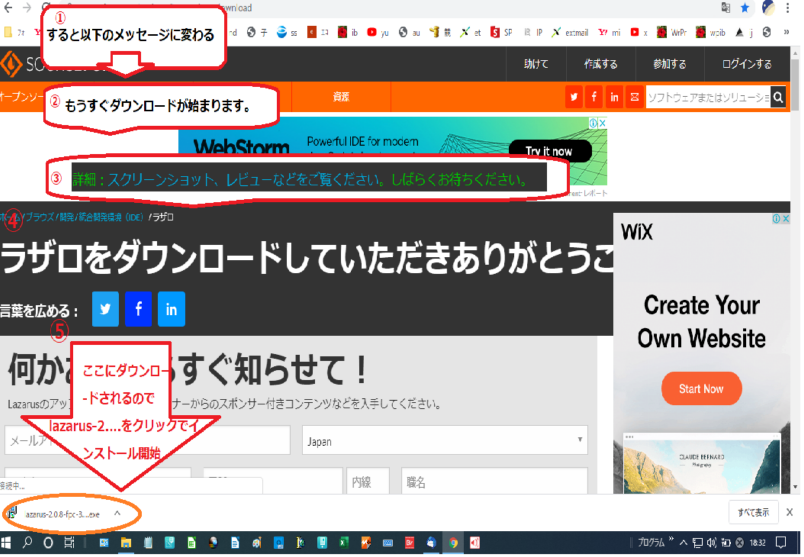Screen dimensions: 804x557
Task: Open the Windows notification center
Action: tap(781, 543)
